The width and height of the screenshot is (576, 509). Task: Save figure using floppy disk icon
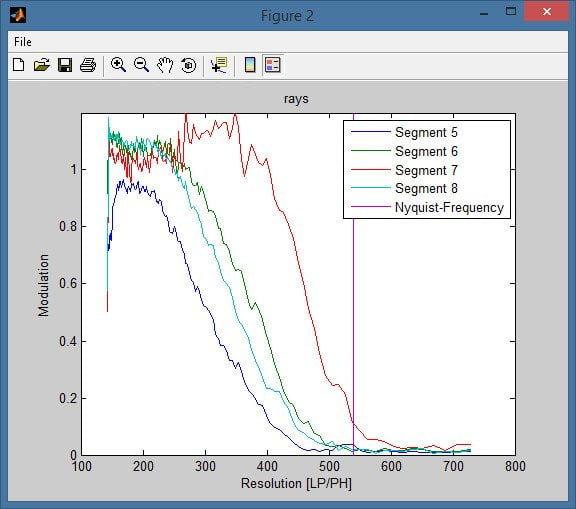tap(65, 65)
